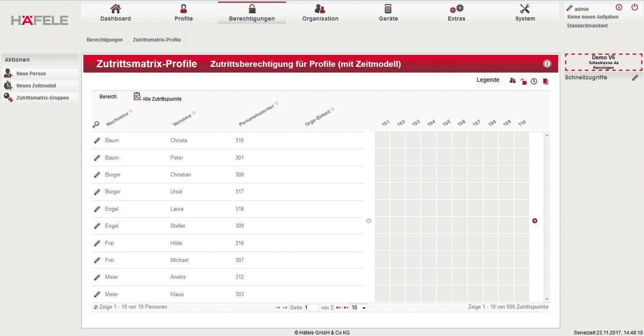Click the info icon in red title bar
The image size is (644, 336).
click(x=547, y=64)
